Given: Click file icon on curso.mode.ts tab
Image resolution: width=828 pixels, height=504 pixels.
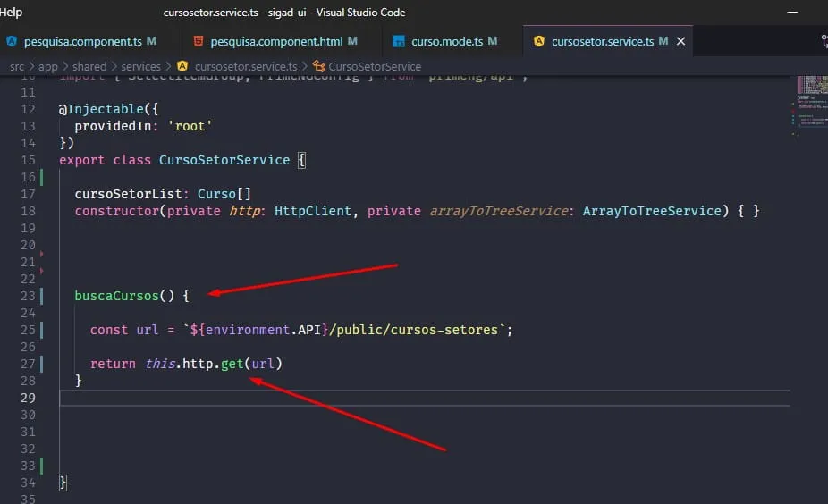Looking at the screenshot, I should [x=399, y=41].
